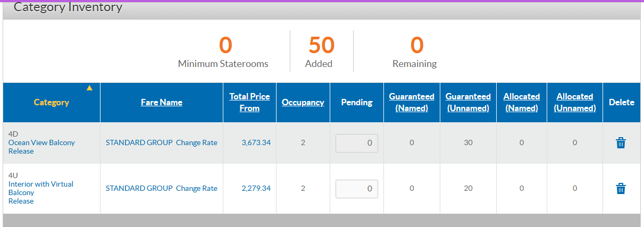Delete the 4D Ocean View Balcony row
The image size is (644, 227).
tap(620, 143)
